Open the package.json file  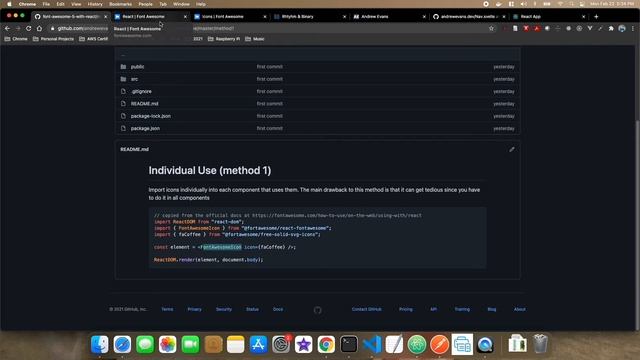pos(145,128)
